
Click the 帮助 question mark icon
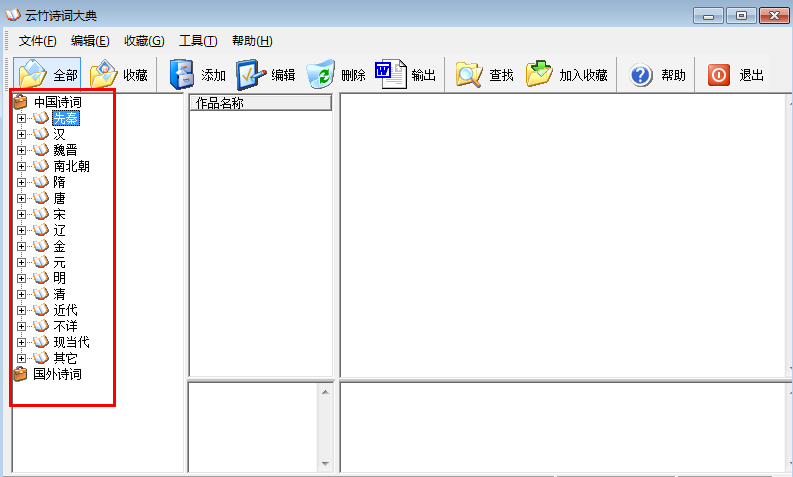click(641, 75)
